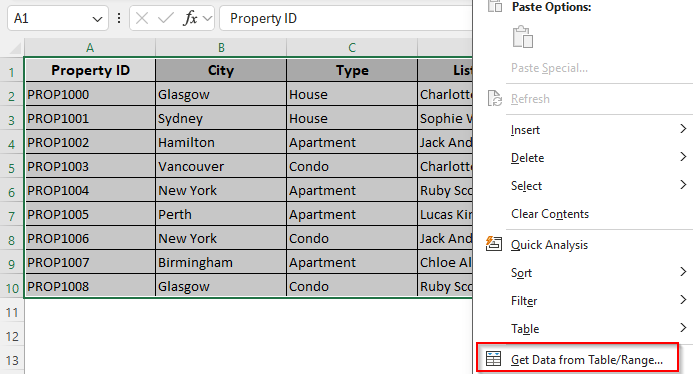Click Apartment in row 9
The width and height of the screenshot is (693, 374).
(352, 262)
